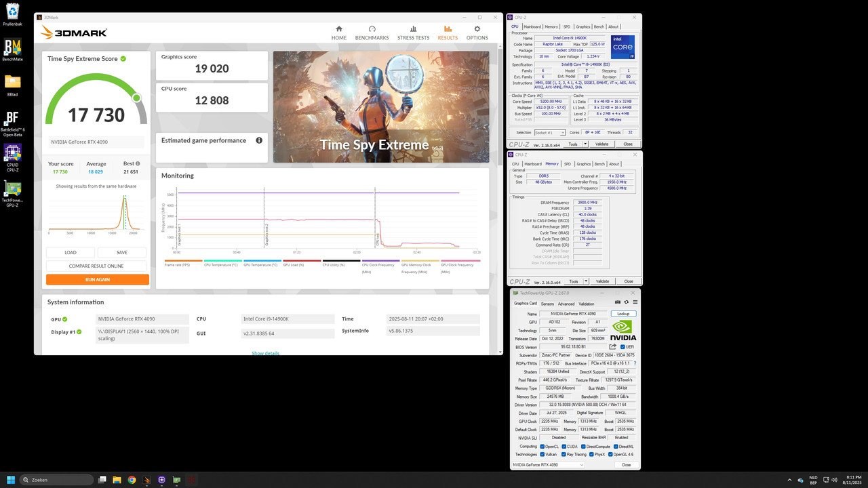The image size is (868, 488).
Task: Select CPUID CPU-Z desktop icon
Action: pyautogui.click(x=12, y=158)
